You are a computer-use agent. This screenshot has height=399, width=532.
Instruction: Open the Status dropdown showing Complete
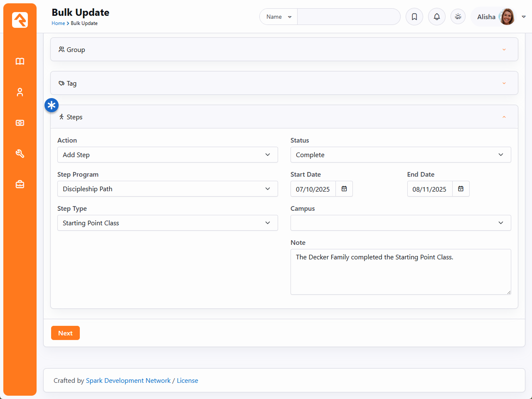[400, 155]
